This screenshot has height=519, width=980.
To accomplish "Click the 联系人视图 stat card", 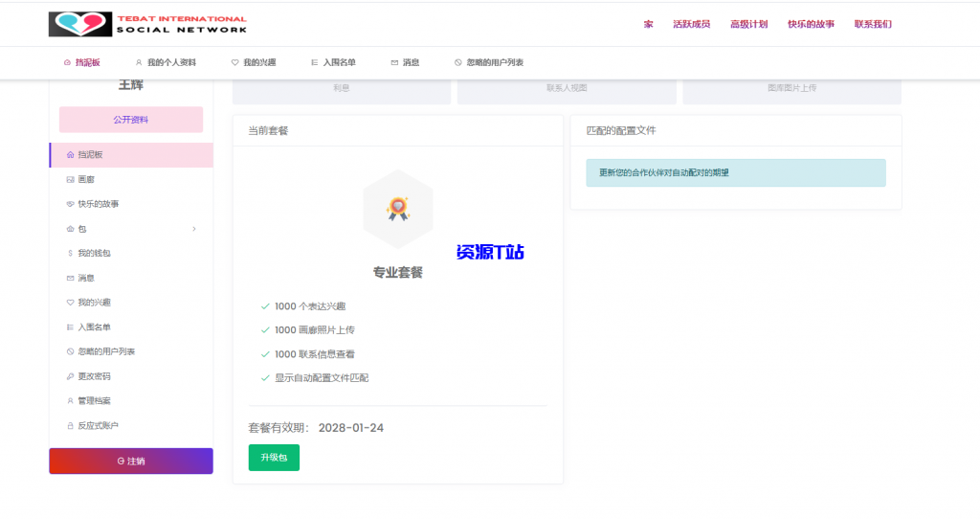I will coord(567,91).
